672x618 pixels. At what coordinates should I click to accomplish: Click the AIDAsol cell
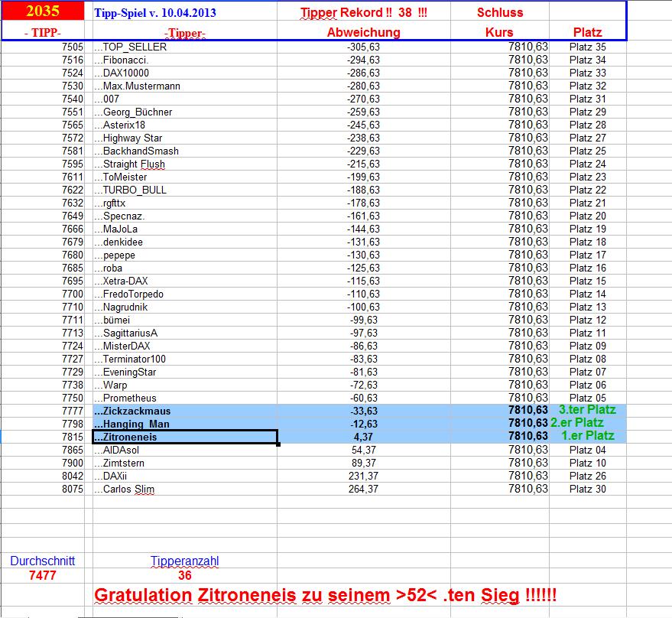(185, 450)
